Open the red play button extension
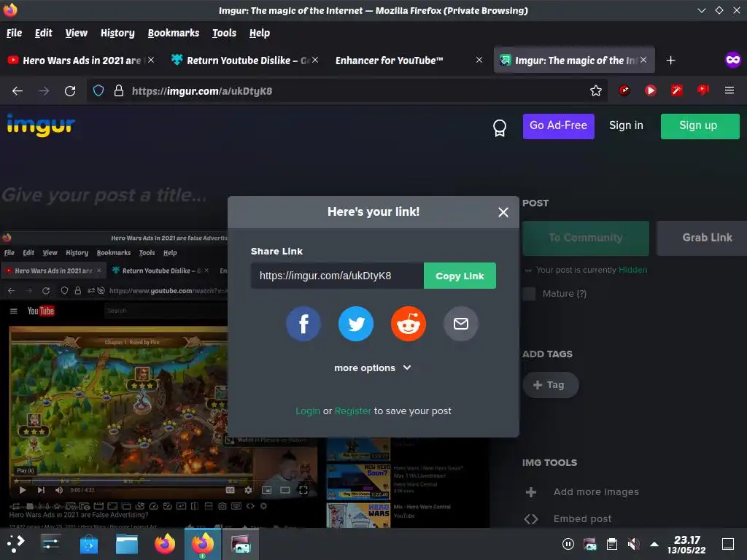This screenshot has width=747, height=560. [650, 90]
